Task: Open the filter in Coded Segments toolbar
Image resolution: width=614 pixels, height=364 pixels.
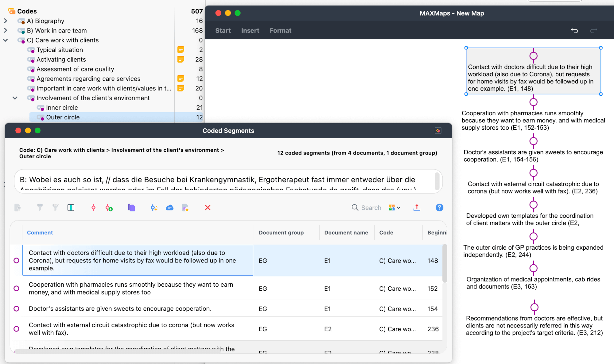Action: pos(40,208)
